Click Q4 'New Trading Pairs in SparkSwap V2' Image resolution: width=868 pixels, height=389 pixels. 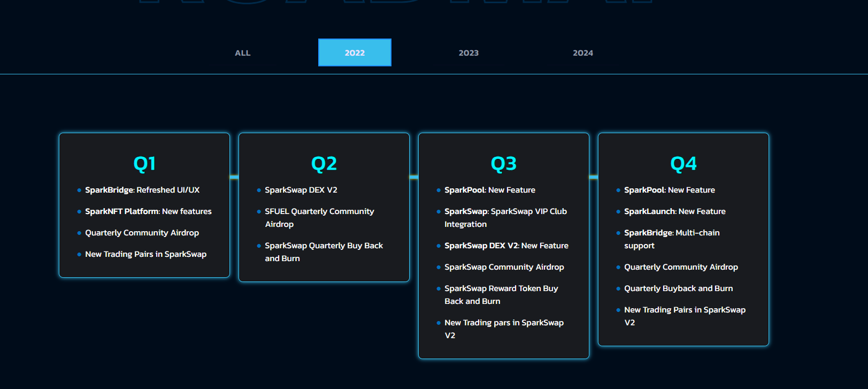pyautogui.click(x=685, y=316)
